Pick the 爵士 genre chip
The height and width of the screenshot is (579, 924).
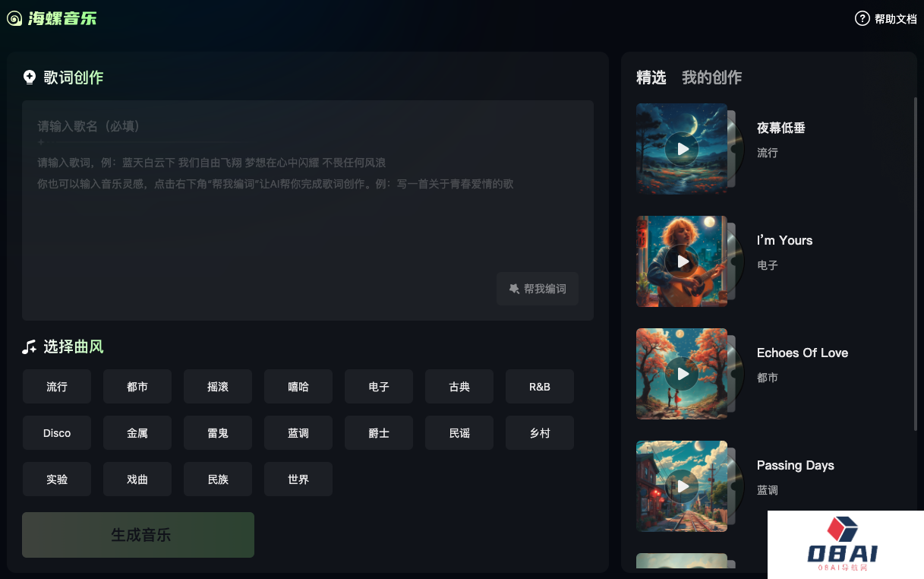(x=379, y=433)
